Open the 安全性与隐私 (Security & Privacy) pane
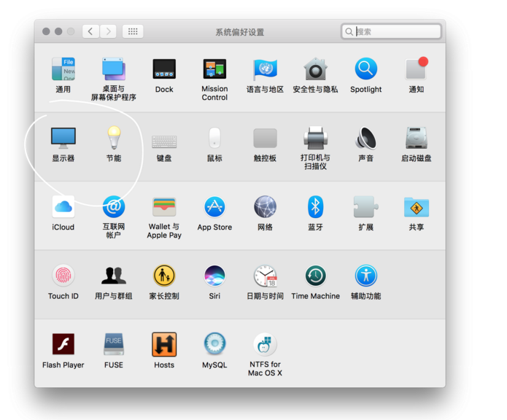 coord(315,70)
